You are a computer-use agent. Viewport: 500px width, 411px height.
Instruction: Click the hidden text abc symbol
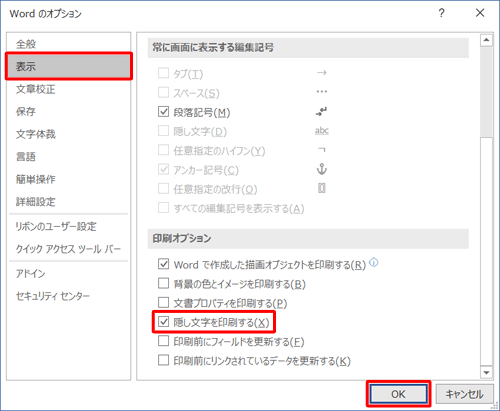(x=322, y=131)
